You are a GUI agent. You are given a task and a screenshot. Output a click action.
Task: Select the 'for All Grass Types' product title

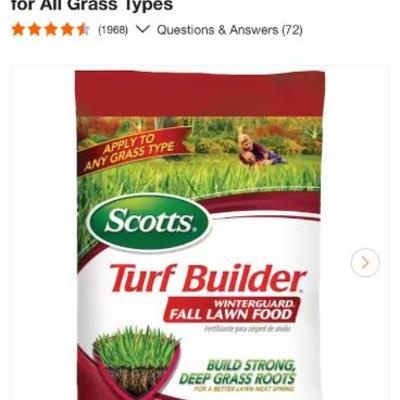(92, 5)
